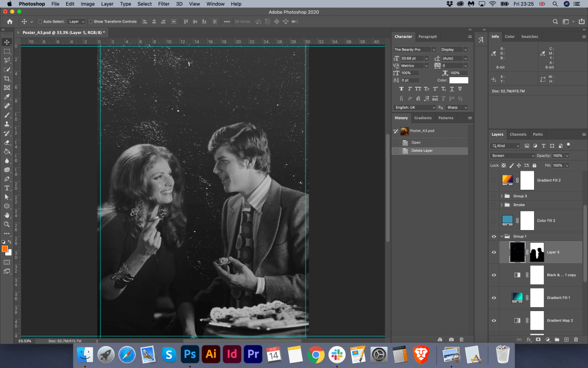Select the Eyedropper tool
588x368 pixels.
[7, 97]
